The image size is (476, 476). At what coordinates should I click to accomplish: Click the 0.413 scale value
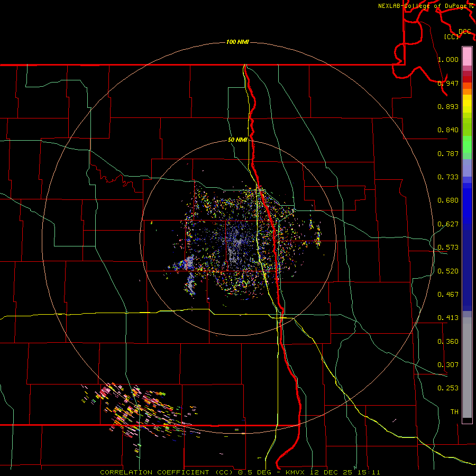(448, 318)
